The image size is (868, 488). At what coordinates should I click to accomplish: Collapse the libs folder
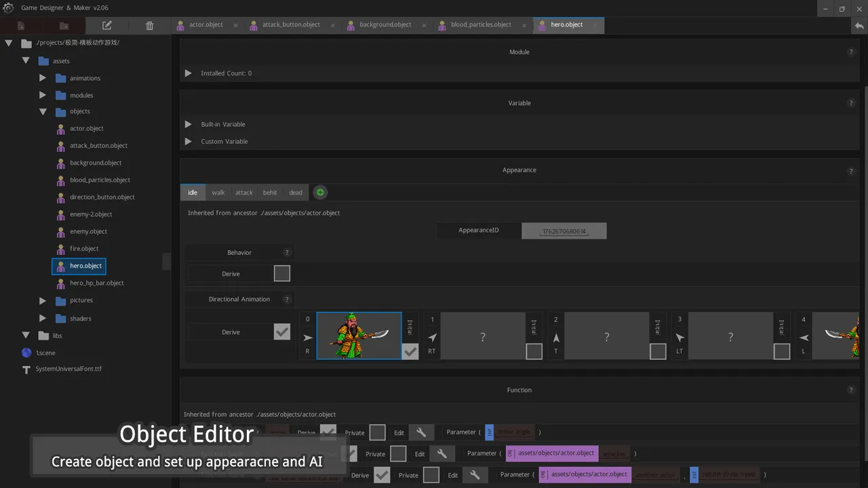26,335
